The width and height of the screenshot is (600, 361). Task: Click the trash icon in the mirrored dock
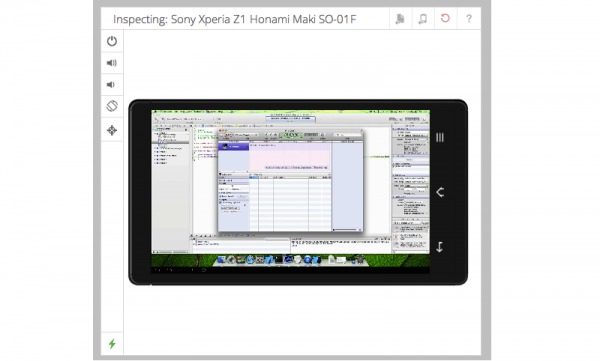[x=360, y=260]
